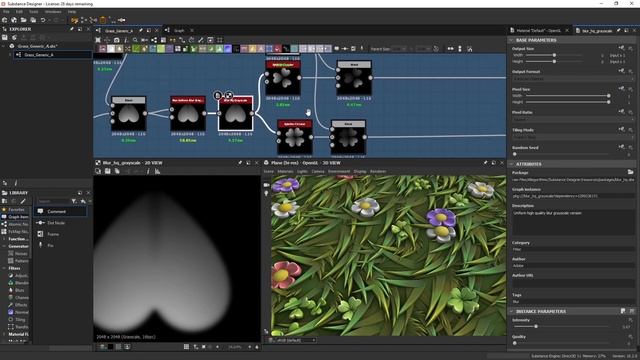Switch to the Grass_Generic_A graph tab

119,31
